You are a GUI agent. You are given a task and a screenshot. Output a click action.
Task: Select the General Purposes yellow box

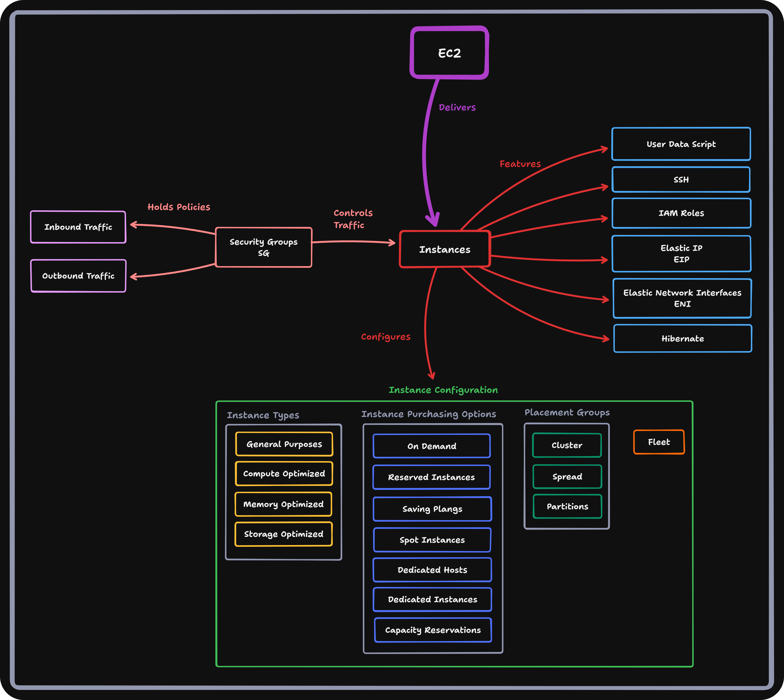tap(284, 444)
